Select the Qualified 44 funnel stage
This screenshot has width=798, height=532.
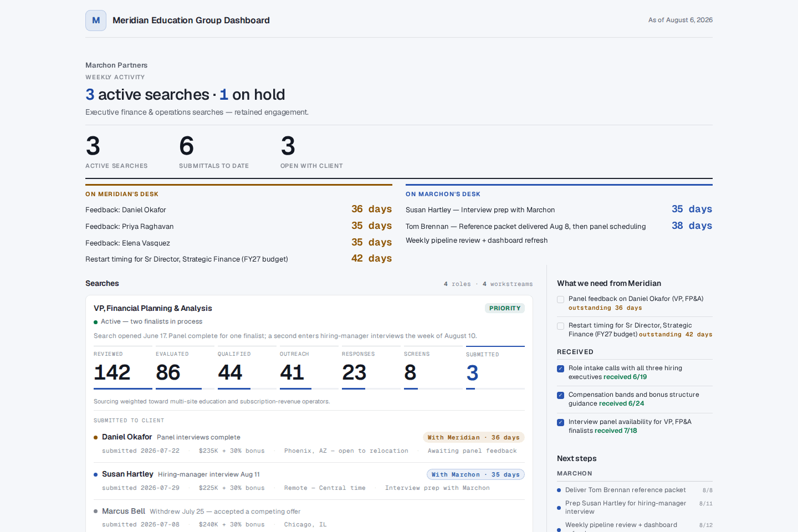(x=247, y=368)
